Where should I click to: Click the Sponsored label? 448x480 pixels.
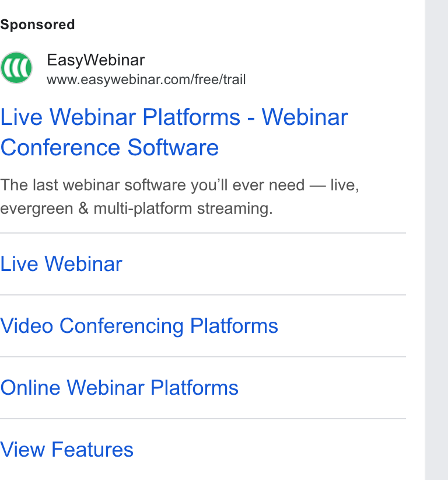37,25
